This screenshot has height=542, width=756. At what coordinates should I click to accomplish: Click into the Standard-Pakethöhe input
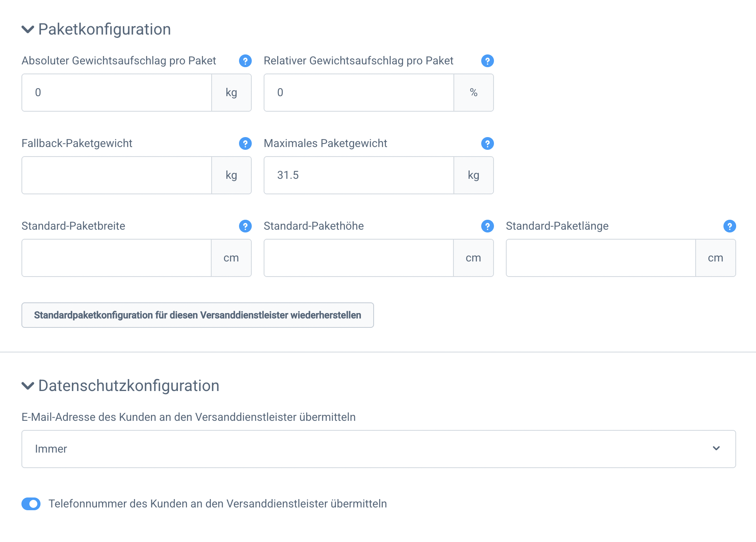(359, 258)
